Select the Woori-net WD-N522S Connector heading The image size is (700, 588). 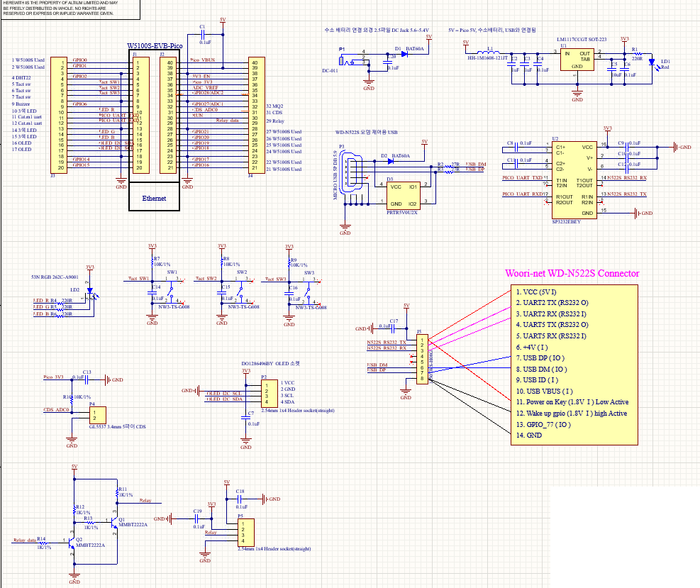click(572, 273)
